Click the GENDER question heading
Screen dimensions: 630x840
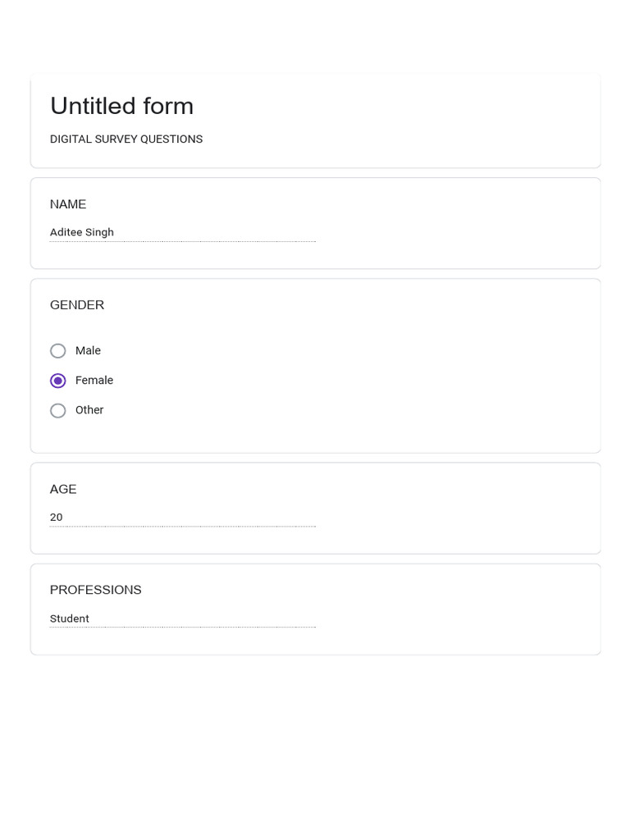click(77, 305)
